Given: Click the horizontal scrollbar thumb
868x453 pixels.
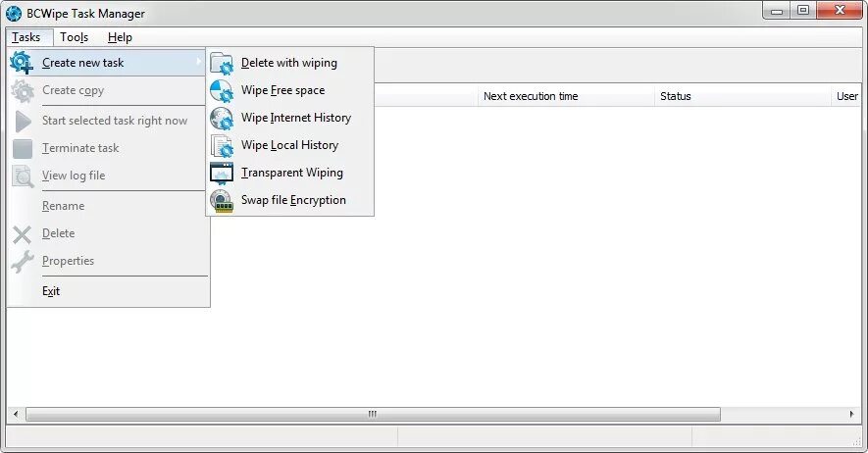Looking at the screenshot, I should pyautogui.click(x=373, y=414).
